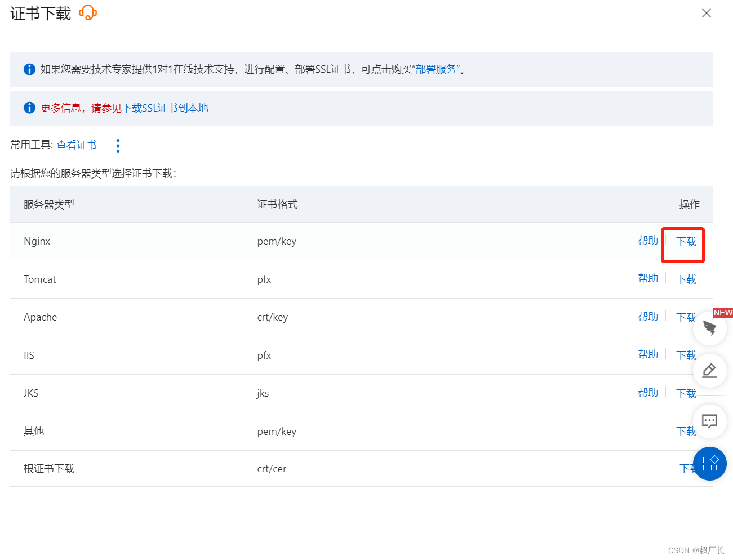733x560 pixels.
Task: Click the floating pencil edit icon
Action: [x=710, y=371]
